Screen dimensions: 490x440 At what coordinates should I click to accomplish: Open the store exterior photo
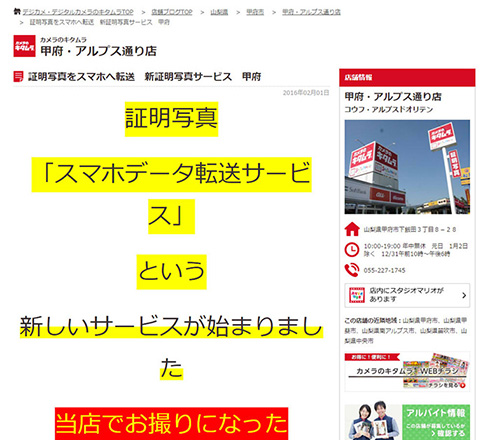point(407,167)
